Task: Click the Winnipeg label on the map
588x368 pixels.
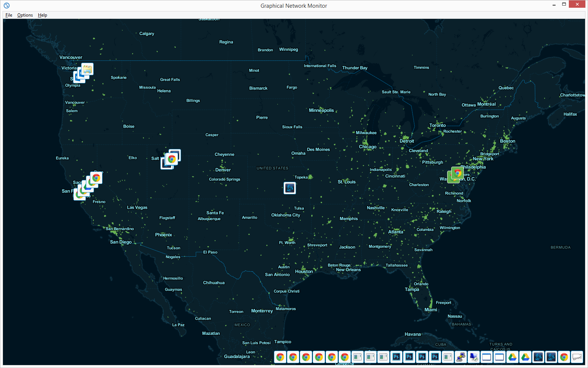Action: (289, 49)
